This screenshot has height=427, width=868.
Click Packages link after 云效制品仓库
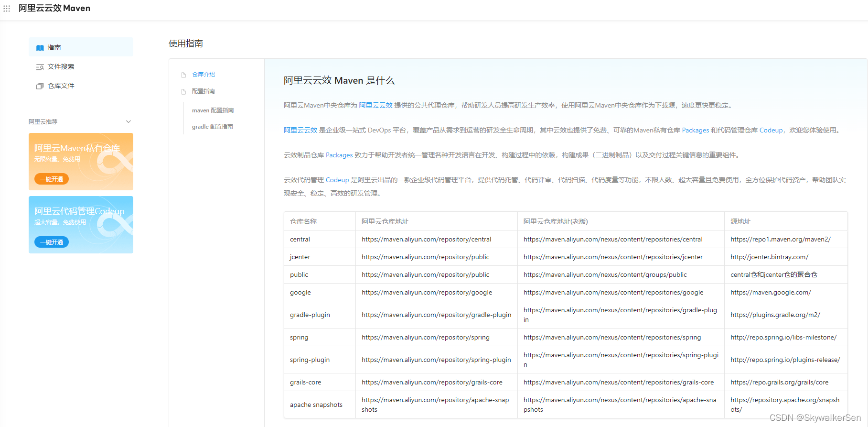339,155
